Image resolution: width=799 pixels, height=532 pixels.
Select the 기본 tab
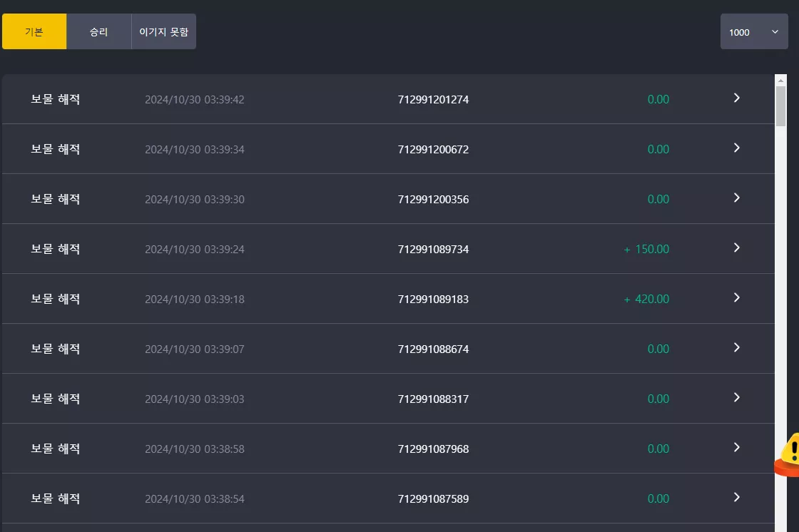(x=34, y=31)
